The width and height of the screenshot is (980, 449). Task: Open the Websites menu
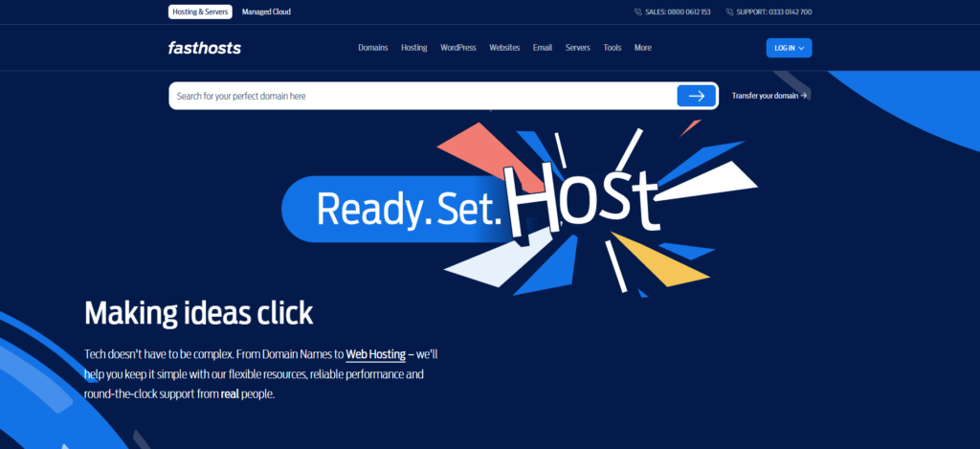pos(504,48)
